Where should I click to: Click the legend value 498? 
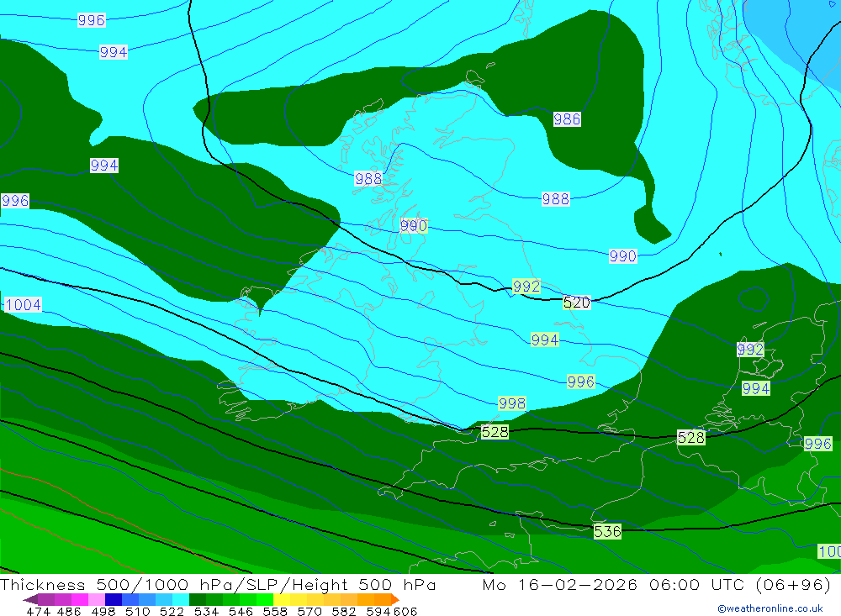[103, 611]
